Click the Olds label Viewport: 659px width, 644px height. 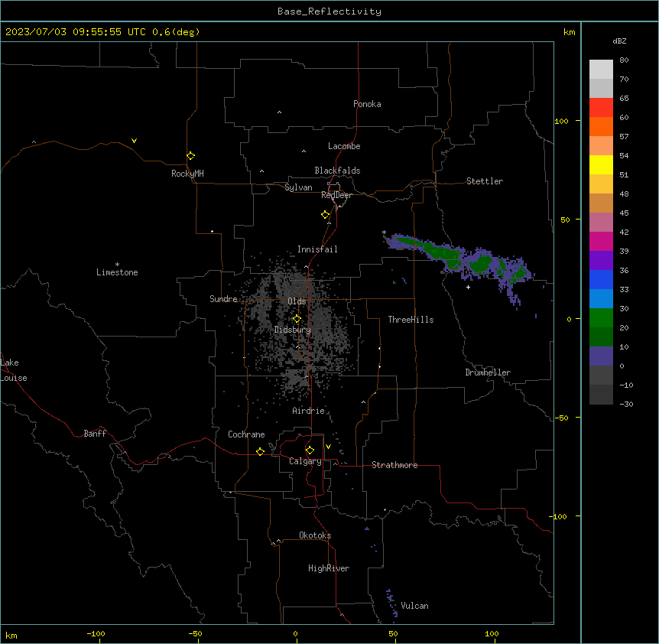pyautogui.click(x=297, y=301)
